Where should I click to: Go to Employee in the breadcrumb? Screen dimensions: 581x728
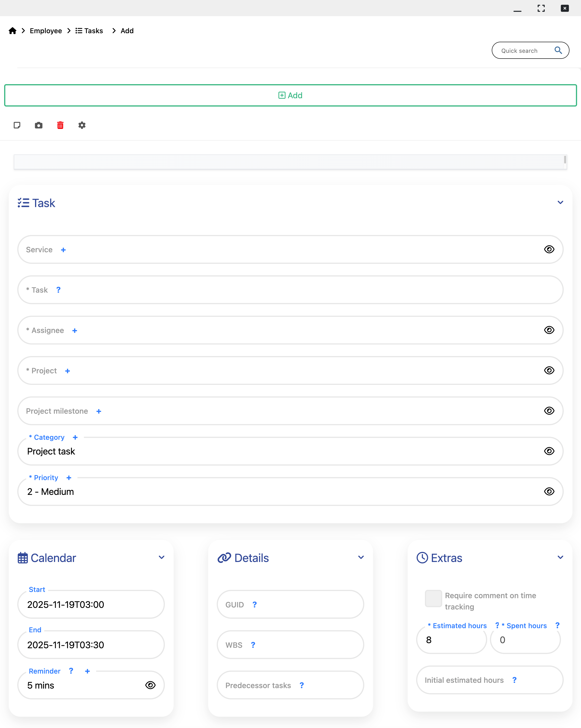(46, 31)
